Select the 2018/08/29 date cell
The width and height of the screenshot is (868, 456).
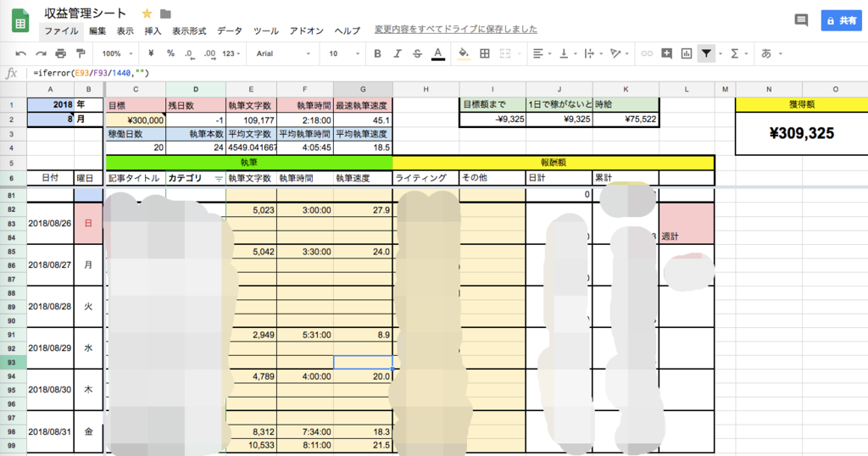(50, 348)
